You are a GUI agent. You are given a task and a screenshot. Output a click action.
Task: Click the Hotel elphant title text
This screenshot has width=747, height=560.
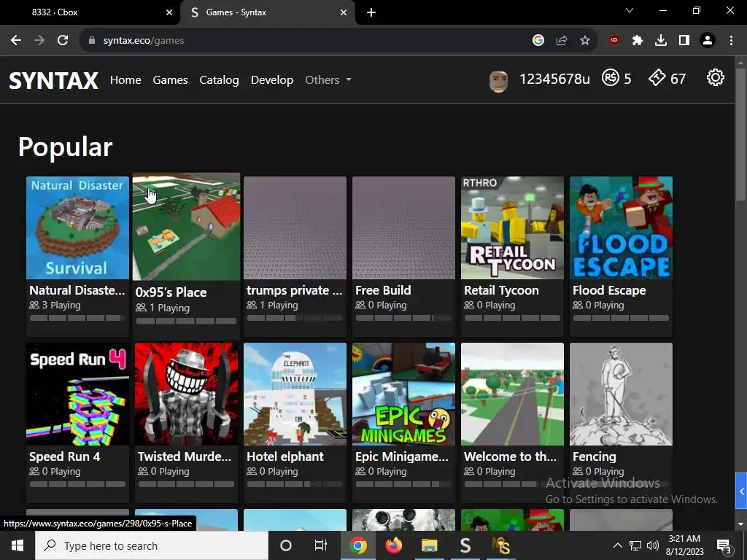coord(285,456)
